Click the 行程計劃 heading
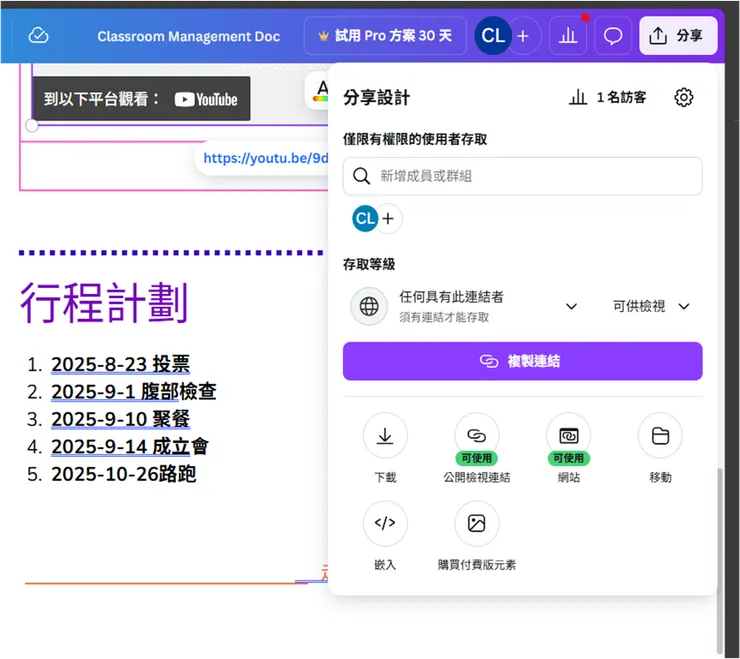 104,303
